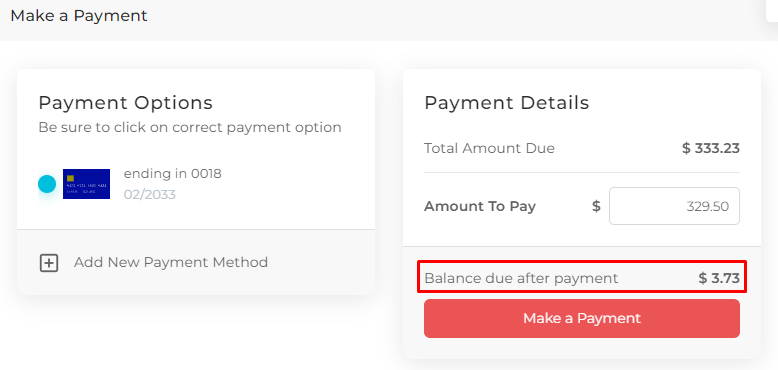This screenshot has height=370, width=778.
Task: Click the Balance due after payment row
Action: pos(582,277)
